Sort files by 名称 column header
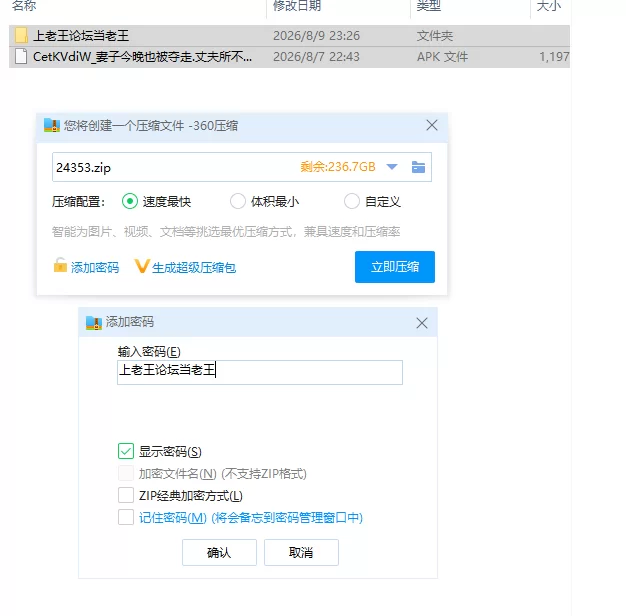The height and width of the screenshot is (616, 626). pos(24,6)
